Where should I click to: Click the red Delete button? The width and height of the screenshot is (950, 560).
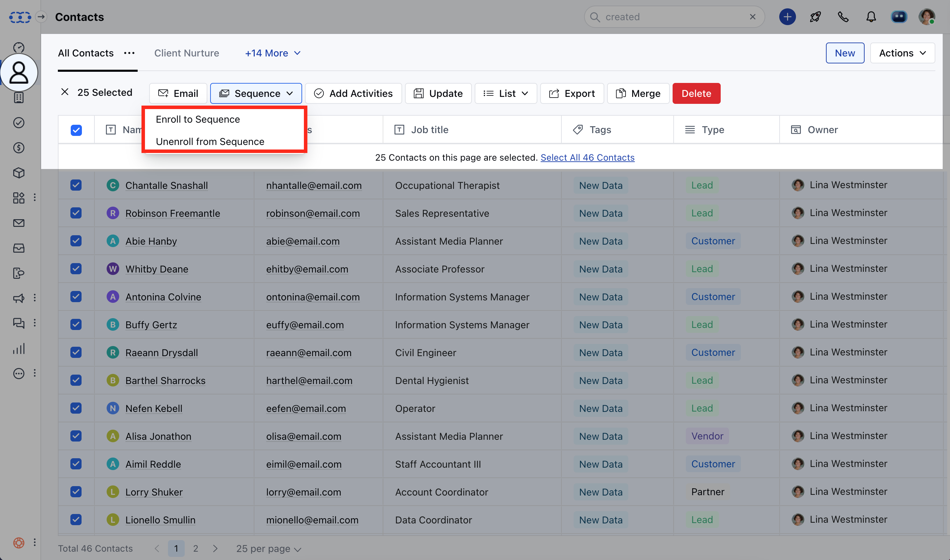(696, 93)
